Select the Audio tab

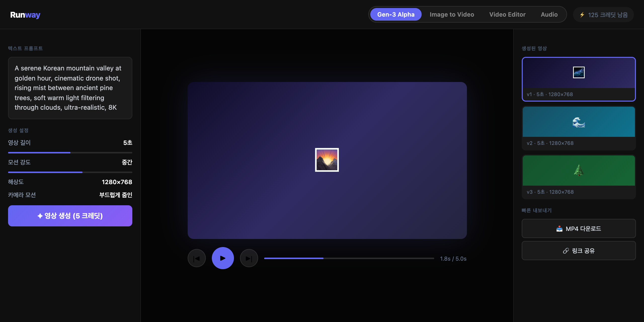(549, 15)
